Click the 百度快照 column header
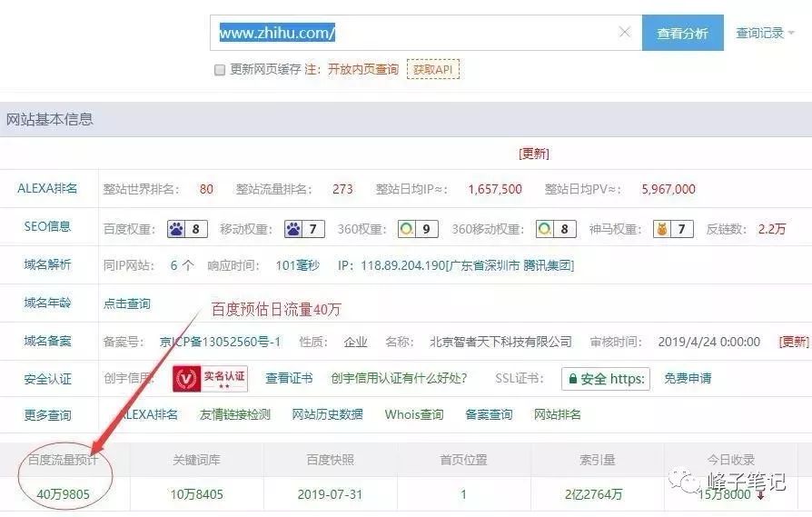 pyautogui.click(x=330, y=460)
